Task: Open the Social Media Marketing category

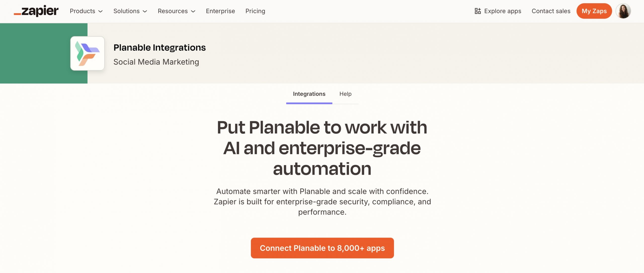Action: tap(156, 62)
